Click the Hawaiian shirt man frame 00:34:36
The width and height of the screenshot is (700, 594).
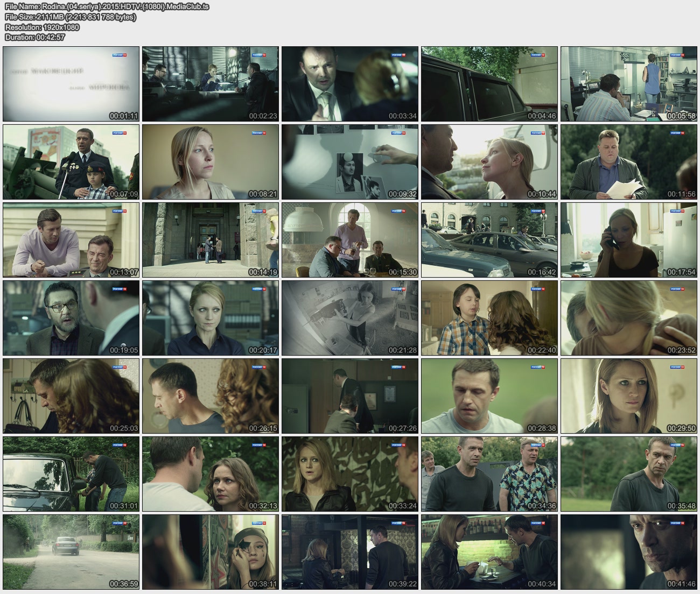click(489, 474)
